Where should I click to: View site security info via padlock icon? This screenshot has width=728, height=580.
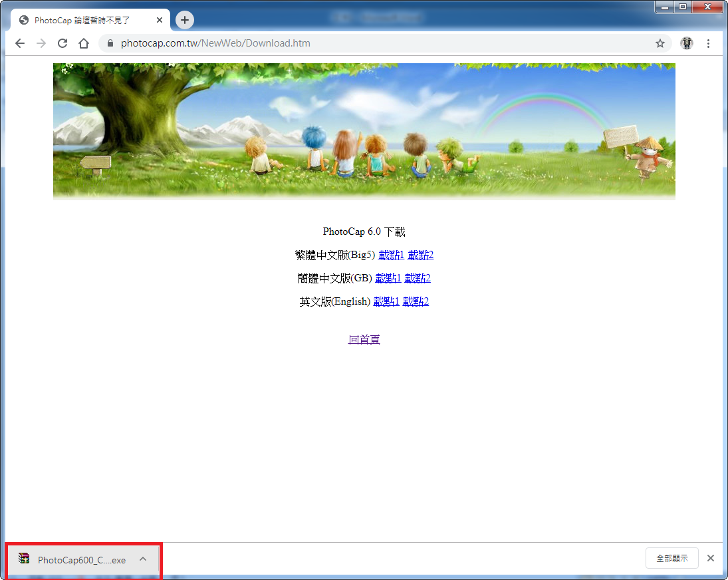point(110,43)
